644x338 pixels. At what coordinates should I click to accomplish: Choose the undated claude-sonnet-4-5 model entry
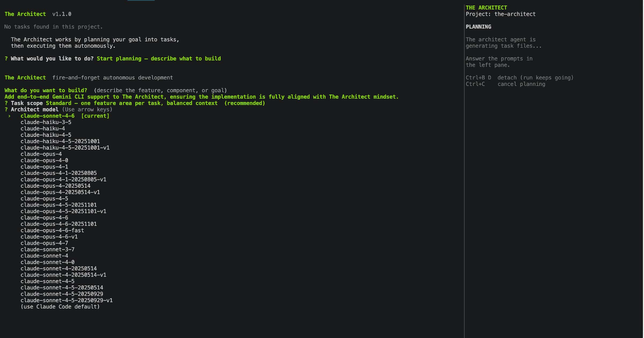point(47,281)
